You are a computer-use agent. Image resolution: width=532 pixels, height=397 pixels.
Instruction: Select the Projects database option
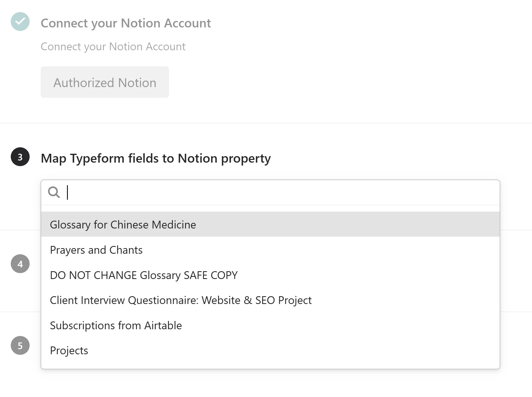pos(69,350)
